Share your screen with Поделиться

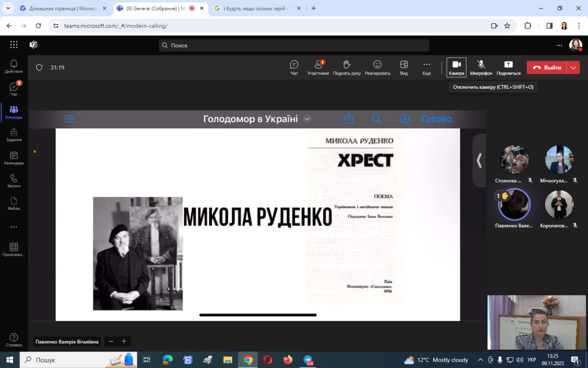[509, 68]
